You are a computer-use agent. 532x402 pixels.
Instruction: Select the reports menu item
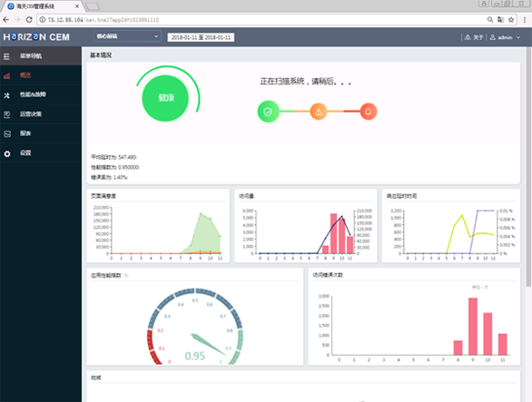pos(41,133)
